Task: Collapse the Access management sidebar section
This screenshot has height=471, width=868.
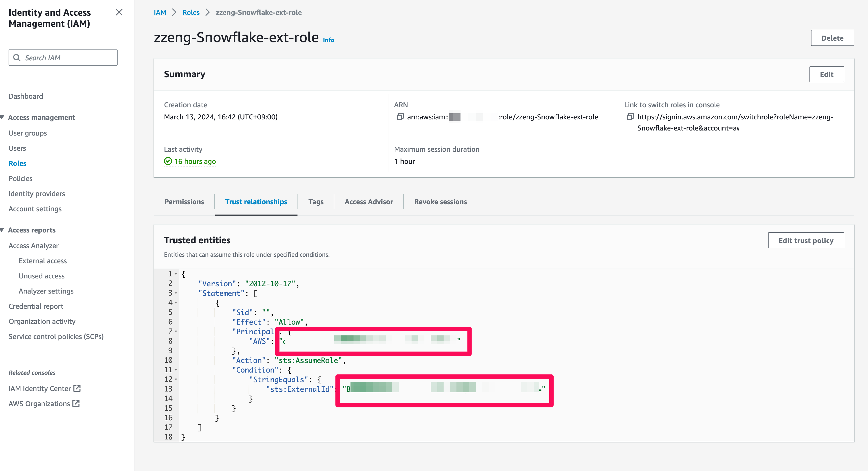Action: (x=3, y=117)
